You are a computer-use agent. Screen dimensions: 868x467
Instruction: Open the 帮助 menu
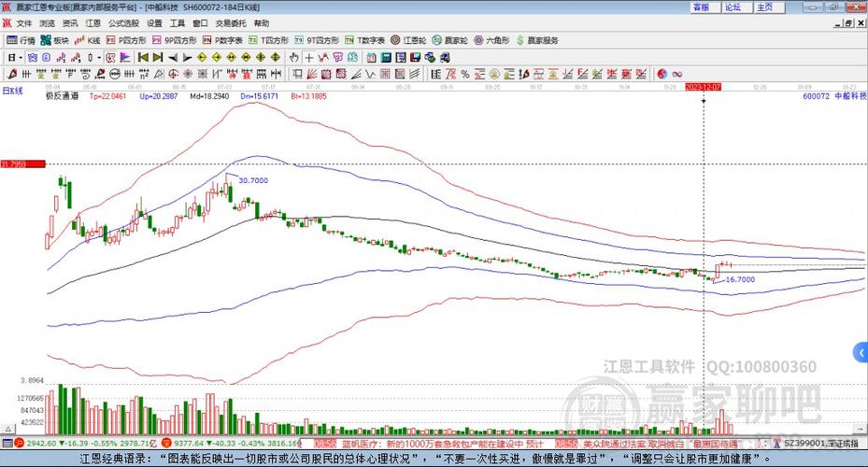(x=262, y=23)
